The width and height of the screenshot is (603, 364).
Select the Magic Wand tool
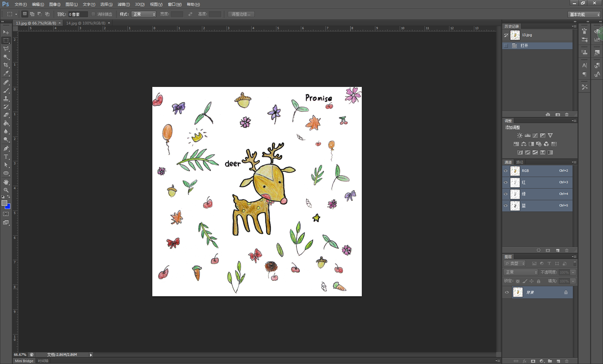[6, 57]
